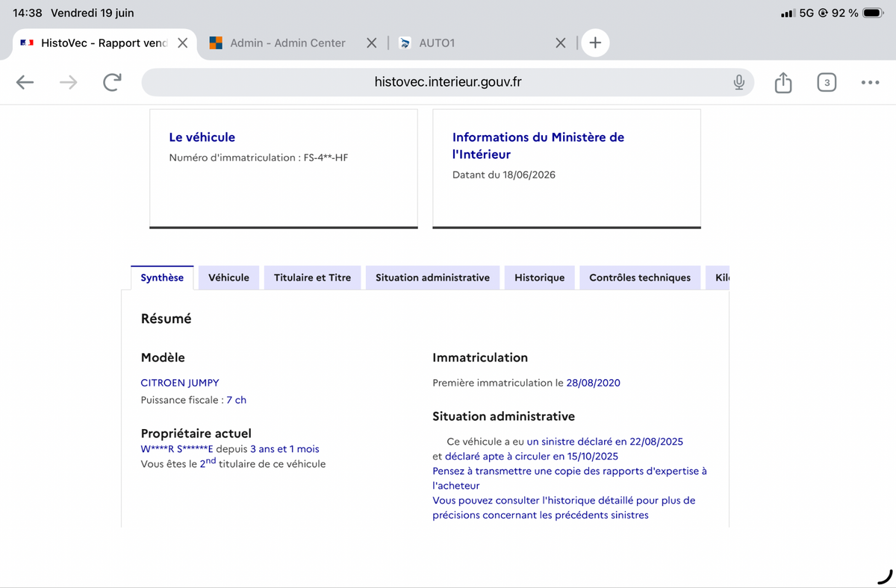
Task: Click the sinistre déclaré en 22/08/2025 link
Action: (x=605, y=441)
